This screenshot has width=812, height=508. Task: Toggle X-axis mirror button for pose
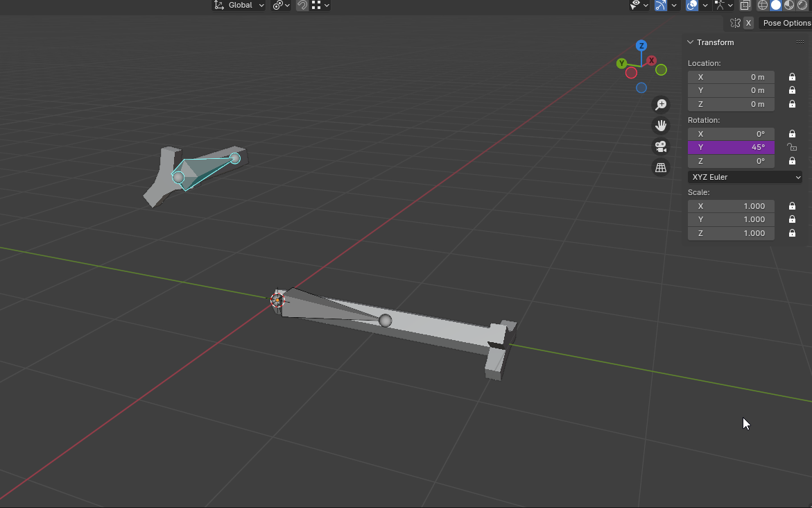(748, 23)
